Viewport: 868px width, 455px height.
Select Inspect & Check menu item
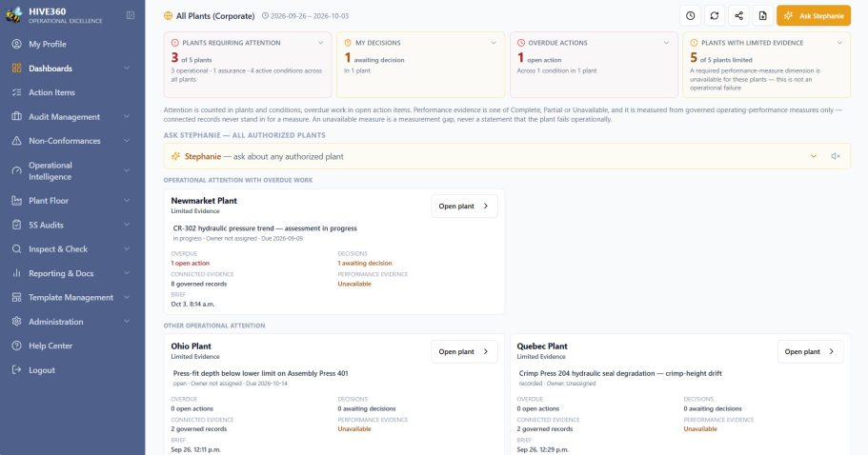point(72,249)
